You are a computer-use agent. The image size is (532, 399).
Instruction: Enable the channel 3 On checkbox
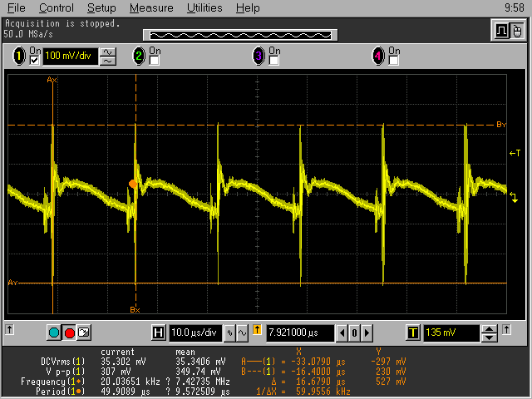click(x=273, y=61)
